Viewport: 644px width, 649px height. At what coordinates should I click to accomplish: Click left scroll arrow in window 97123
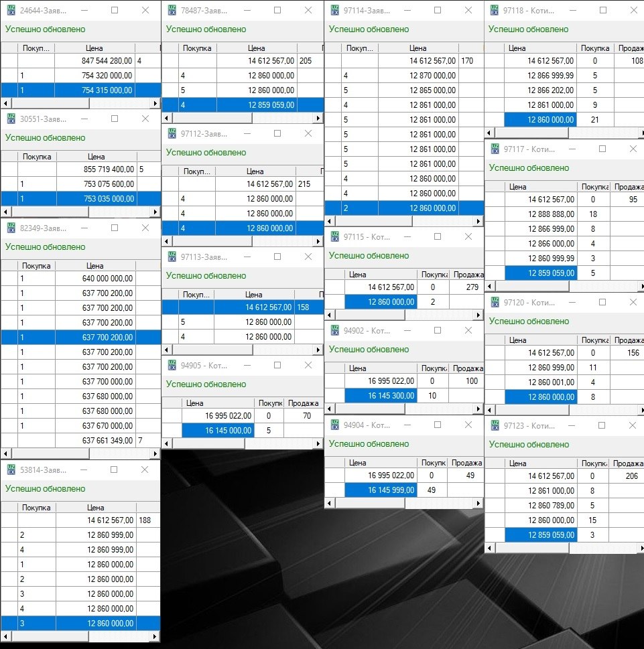click(489, 548)
